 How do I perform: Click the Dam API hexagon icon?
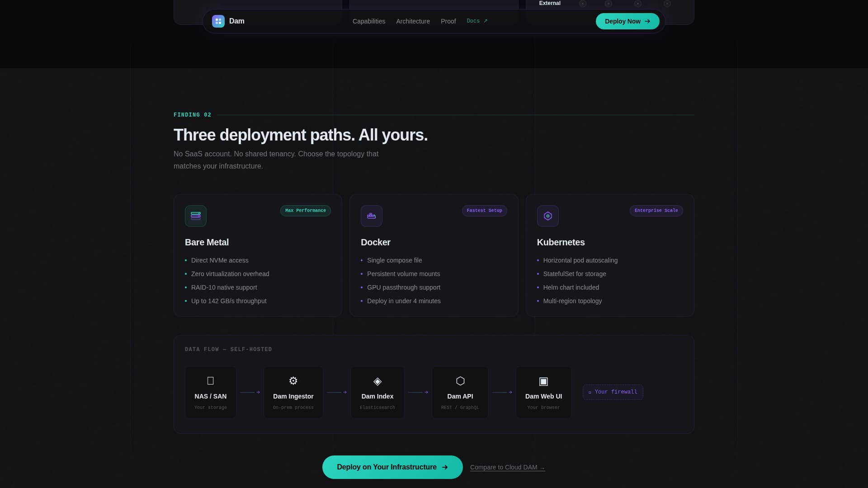460,381
